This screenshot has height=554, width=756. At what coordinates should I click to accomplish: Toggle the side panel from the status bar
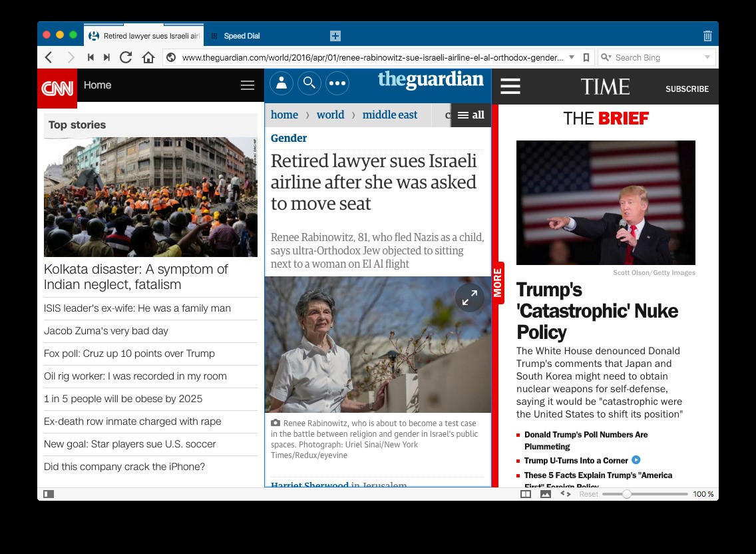tap(48, 493)
